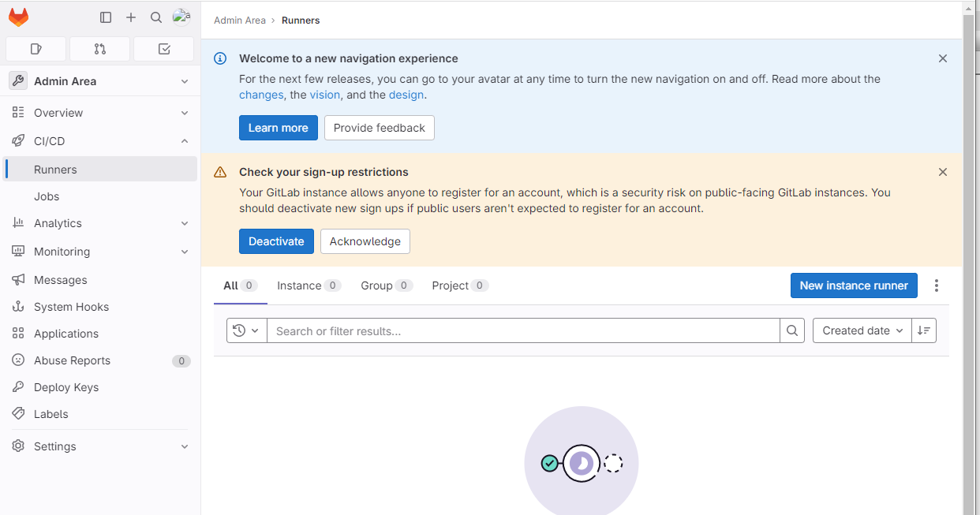Click the user avatar icon

point(181,17)
